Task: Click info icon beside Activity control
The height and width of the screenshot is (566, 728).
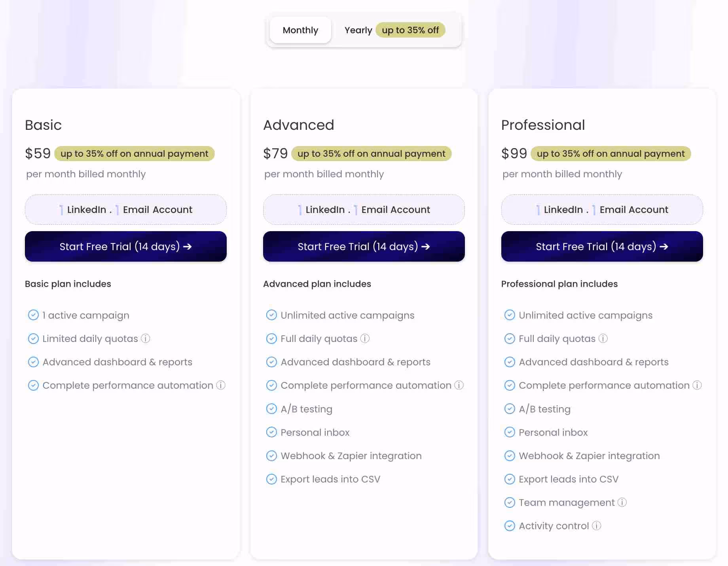Action: 597,526
